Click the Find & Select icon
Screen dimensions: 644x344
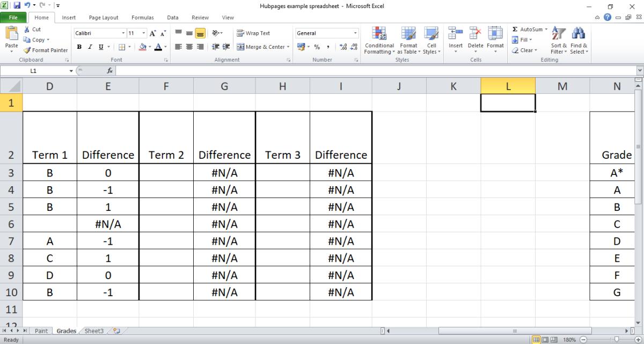[579, 40]
